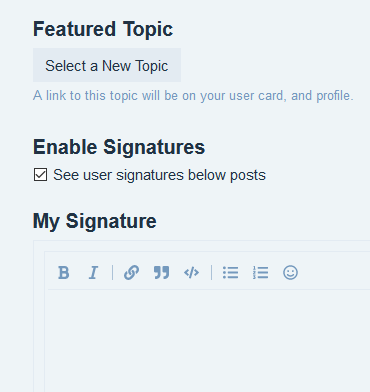Open the emoji picker smiley icon
This screenshot has height=392, width=370.
click(x=290, y=273)
